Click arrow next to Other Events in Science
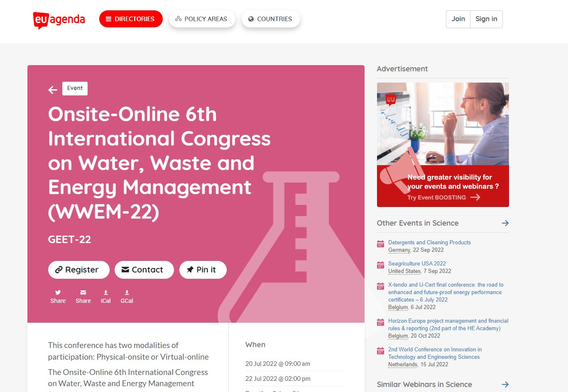The image size is (568, 392). point(505,223)
